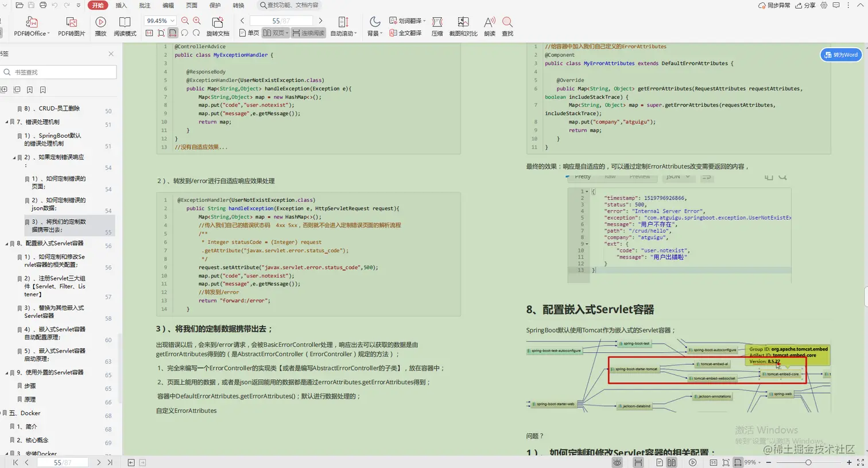Click zoom-in plus beside the status slider

coord(849,462)
